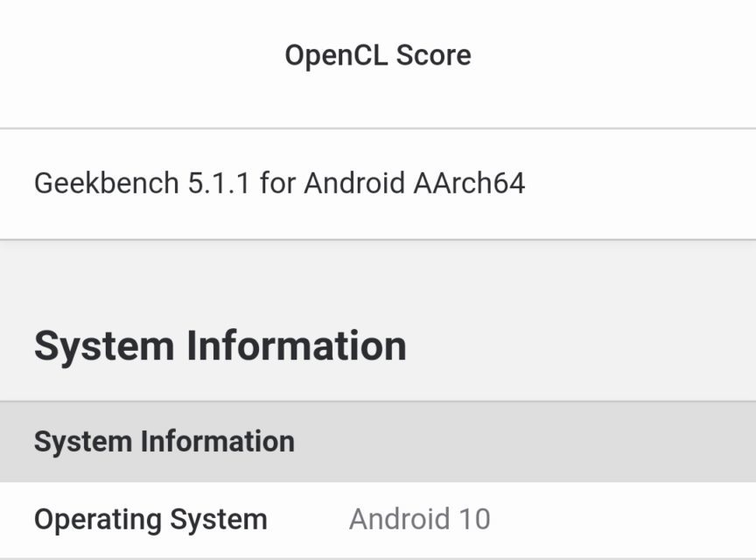Image resolution: width=756 pixels, height=560 pixels.
Task: Click version number 5.1.1
Action: tap(219, 184)
